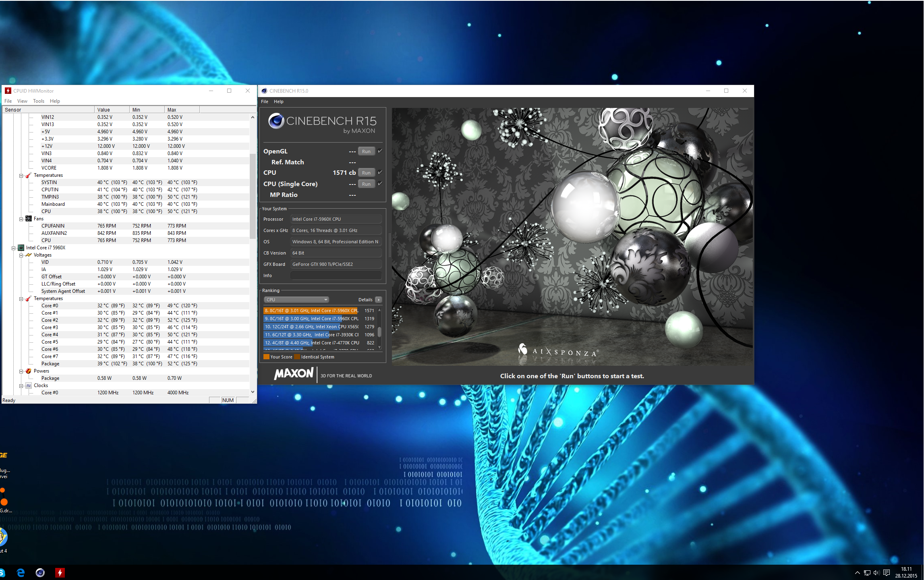This screenshot has height=580, width=924.
Task: Click the Max column header in HWMonitor
Action: point(182,110)
